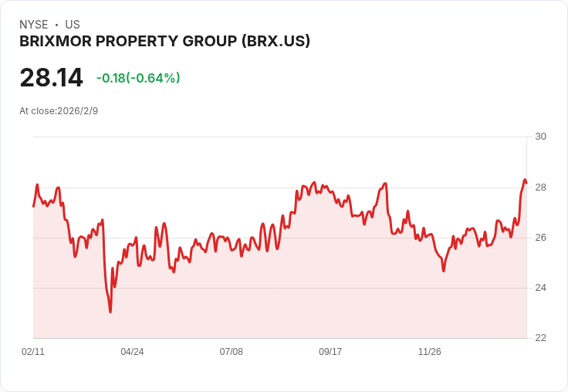Click the 28 price axis label

point(540,188)
